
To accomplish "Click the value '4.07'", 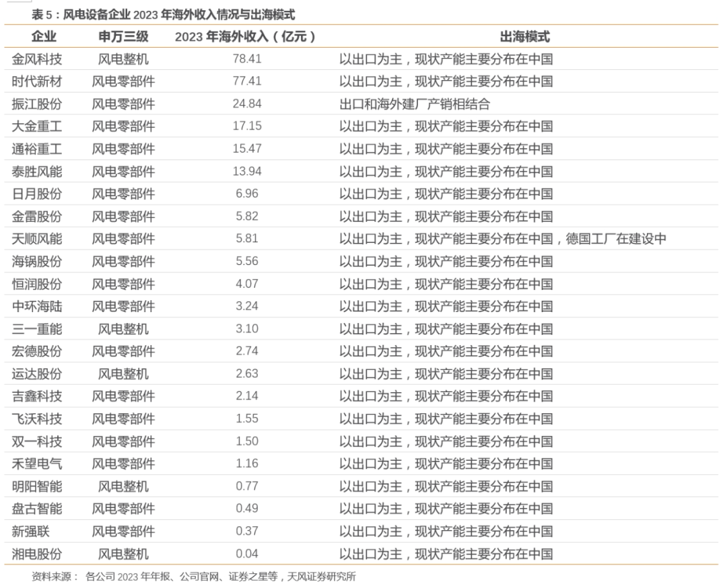I will 247,284.
